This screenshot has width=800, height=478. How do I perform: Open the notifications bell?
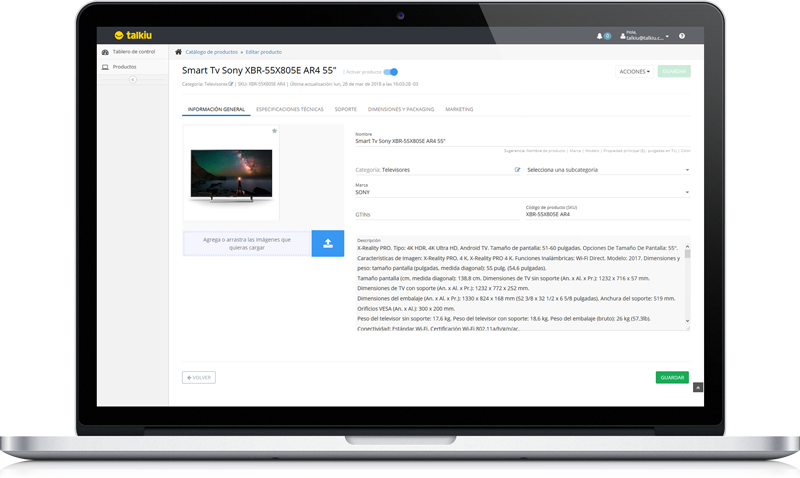pos(599,36)
